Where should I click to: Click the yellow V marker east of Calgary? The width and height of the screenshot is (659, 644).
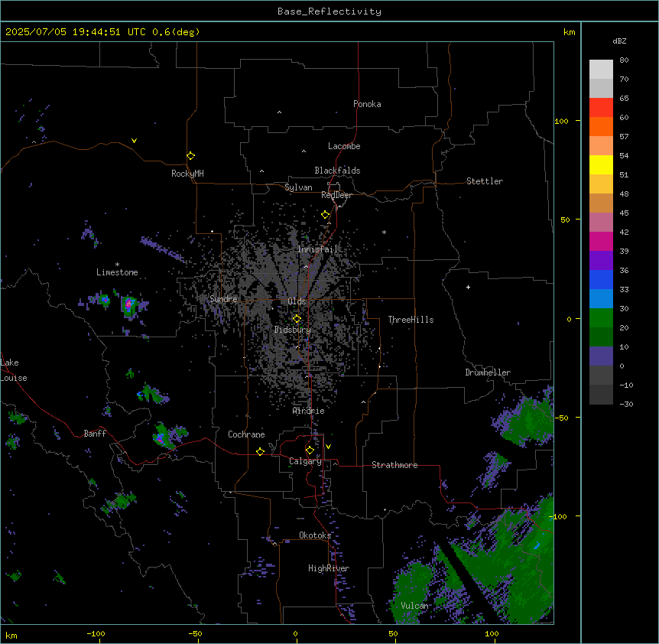(x=328, y=447)
